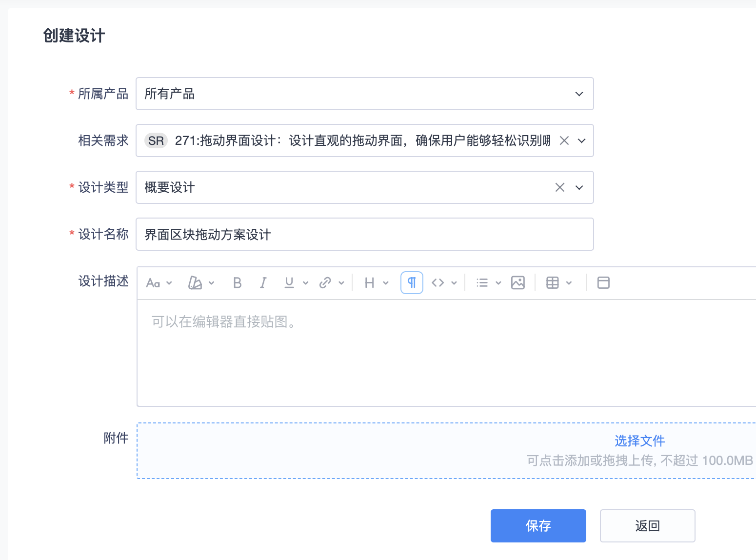756x560 pixels.
Task: Apply italic formatting to description
Action: pyautogui.click(x=263, y=283)
